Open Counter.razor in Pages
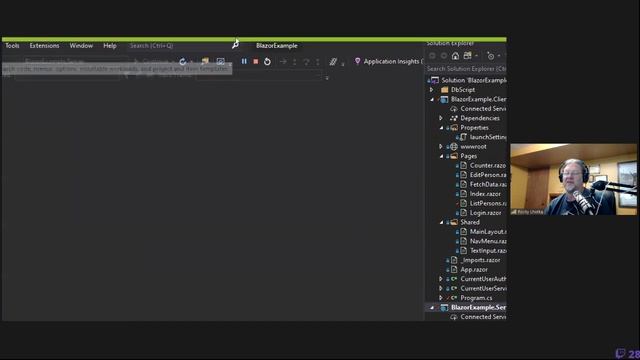640x360 pixels. pyautogui.click(x=488, y=165)
